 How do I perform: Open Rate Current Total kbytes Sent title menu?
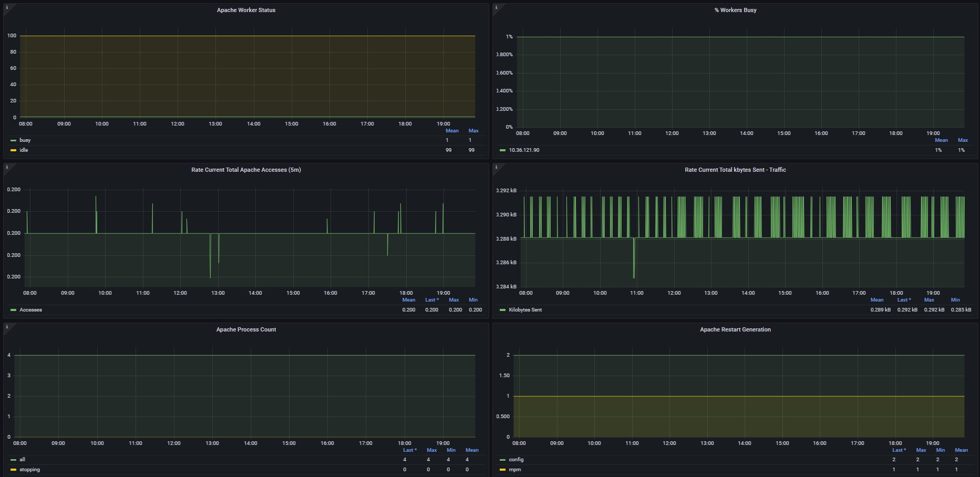(735, 170)
